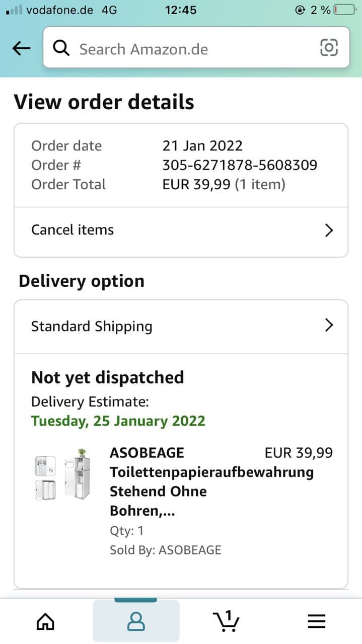Tap the order number 305-6271878-5608309

[240, 165]
